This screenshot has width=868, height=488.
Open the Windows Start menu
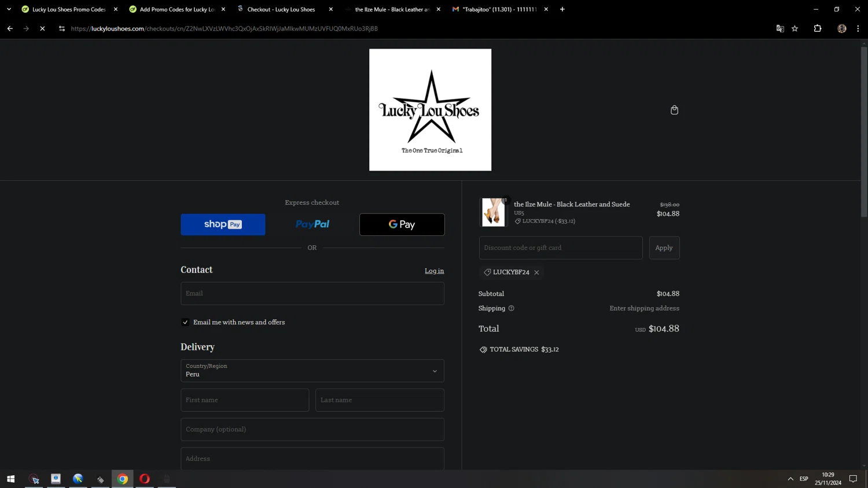pos(10,479)
